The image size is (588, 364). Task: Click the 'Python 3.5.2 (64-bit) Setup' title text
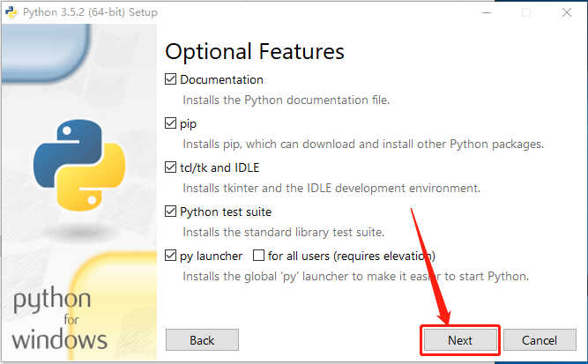[91, 12]
